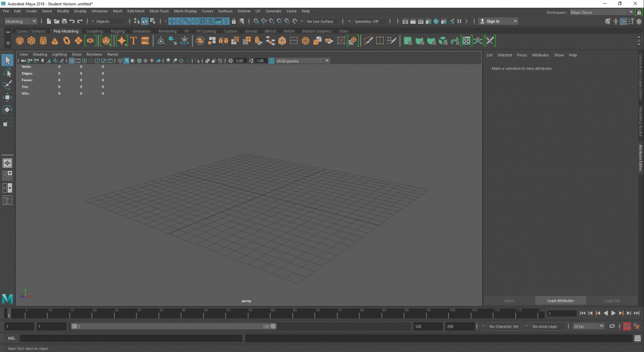Open the Mesh Tools menu
The width and height of the screenshot is (644, 352).
159,11
